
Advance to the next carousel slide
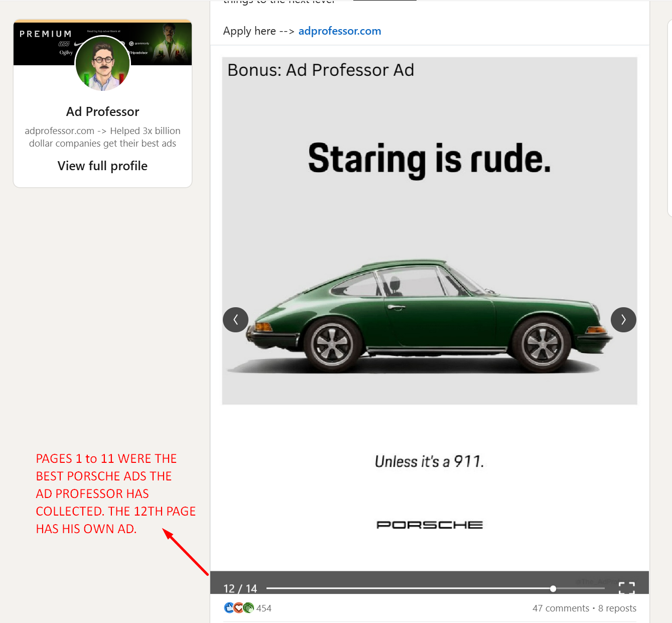pyautogui.click(x=623, y=320)
